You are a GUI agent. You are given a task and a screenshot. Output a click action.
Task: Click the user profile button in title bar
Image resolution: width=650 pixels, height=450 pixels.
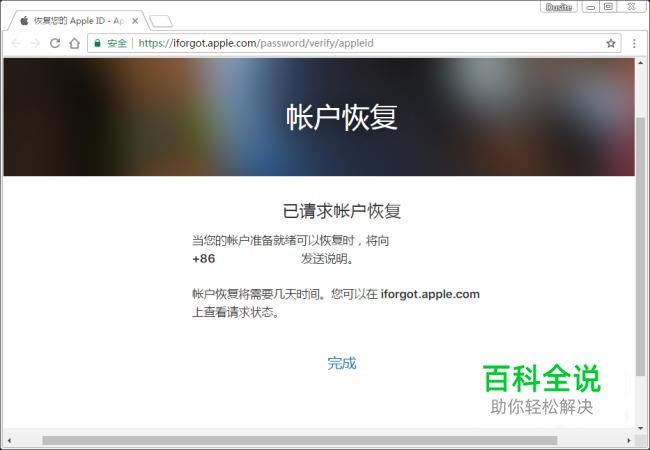(559, 7)
